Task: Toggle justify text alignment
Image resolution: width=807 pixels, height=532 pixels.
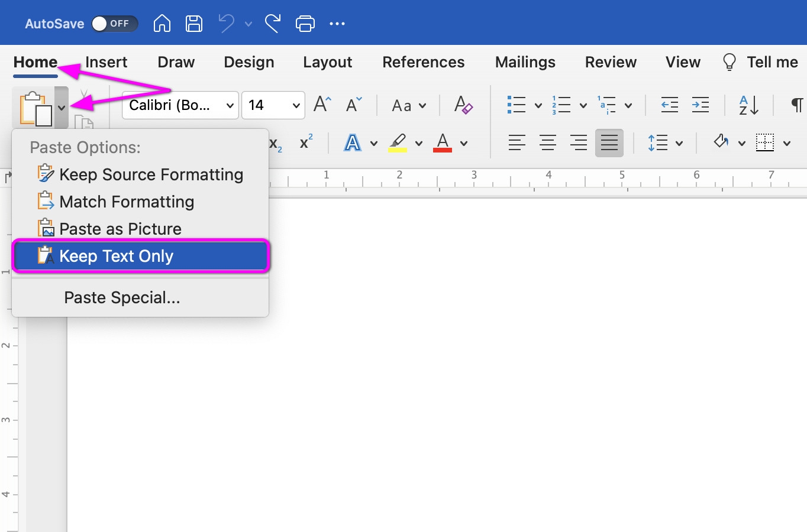Action: [x=609, y=143]
